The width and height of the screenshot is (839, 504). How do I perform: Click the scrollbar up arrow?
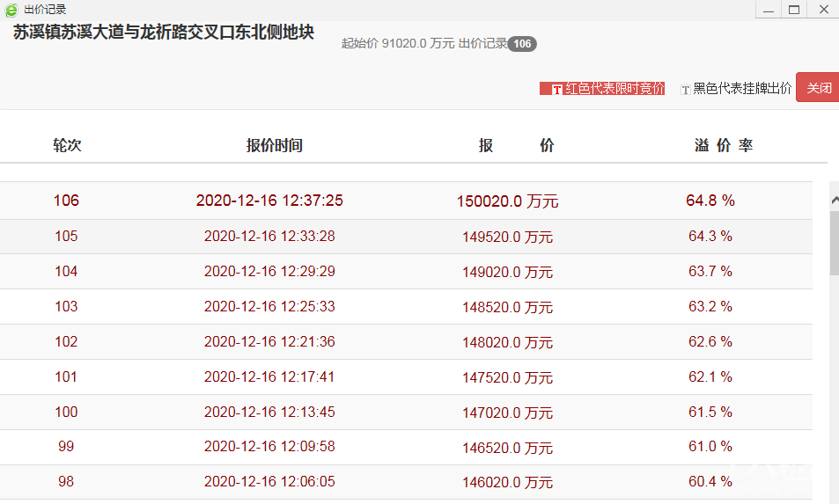[834, 201]
